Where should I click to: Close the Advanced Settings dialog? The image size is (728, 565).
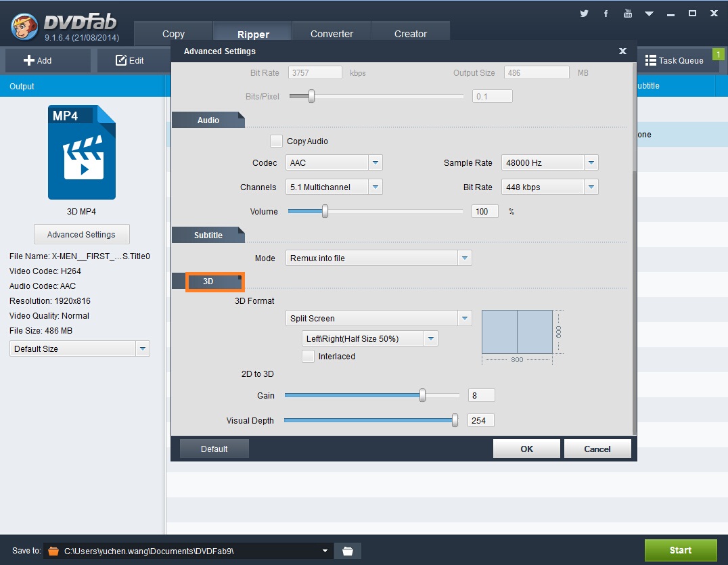tap(622, 51)
